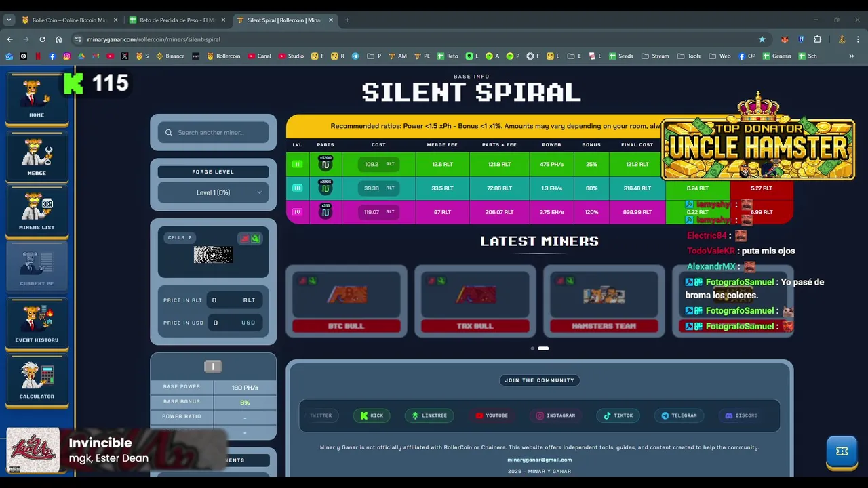Open the Telegram community link
The image size is (868, 488).
pos(679,415)
